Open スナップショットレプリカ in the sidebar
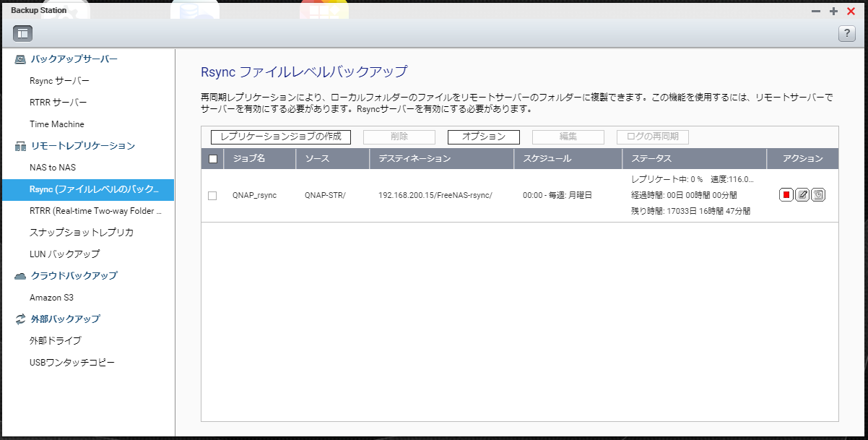 pyautogui.click(x=82, y=233)
